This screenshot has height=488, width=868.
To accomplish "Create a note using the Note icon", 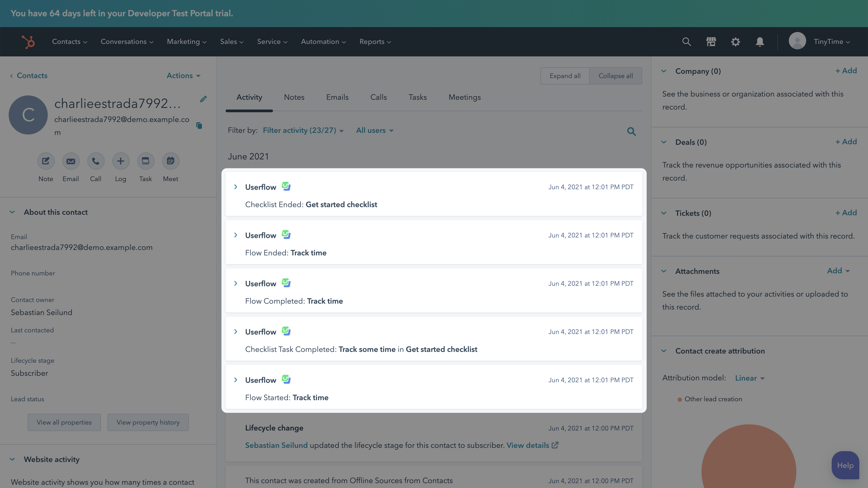I will tap(46, 161).
